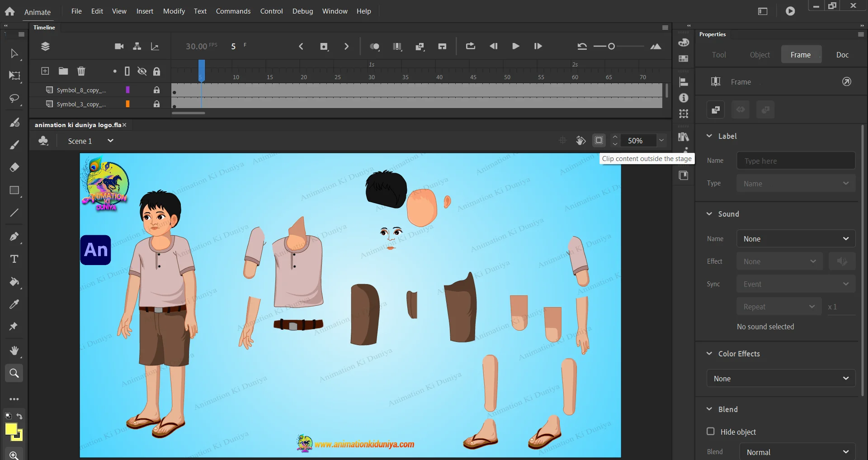Select the Hand tool
Viewport: 868px width, 460px height.
coord(14,351)
